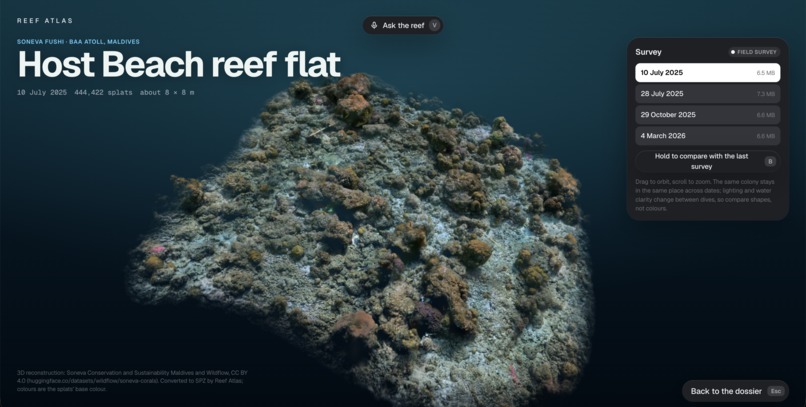Click Hold to compare with the last survey
Viewport: 806px width, 407px height.
point(707,161)
